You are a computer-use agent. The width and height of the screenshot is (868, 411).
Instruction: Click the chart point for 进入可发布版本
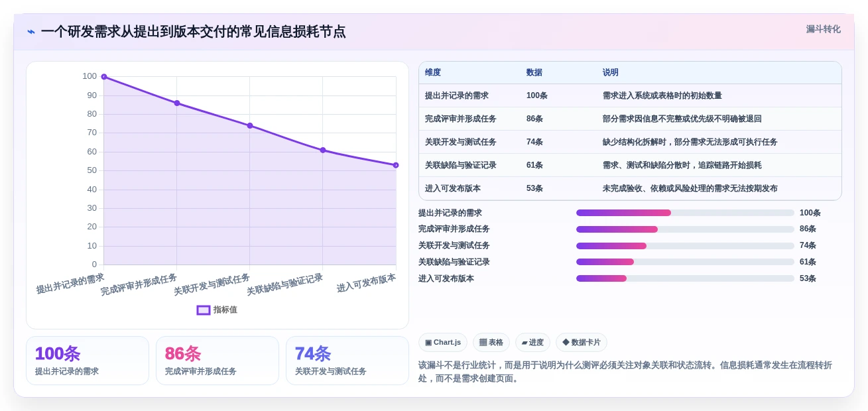pos(396,165)
